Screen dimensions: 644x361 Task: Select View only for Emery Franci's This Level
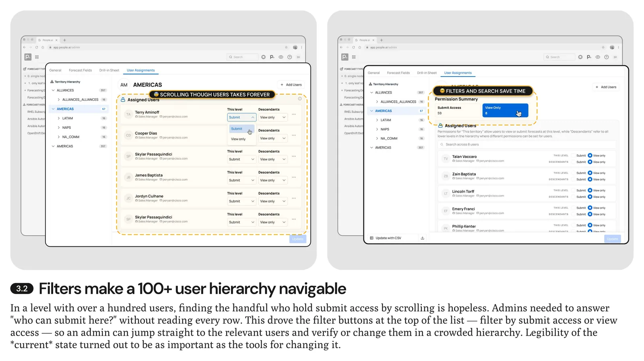pyautogui.click(x=590, y=208)
